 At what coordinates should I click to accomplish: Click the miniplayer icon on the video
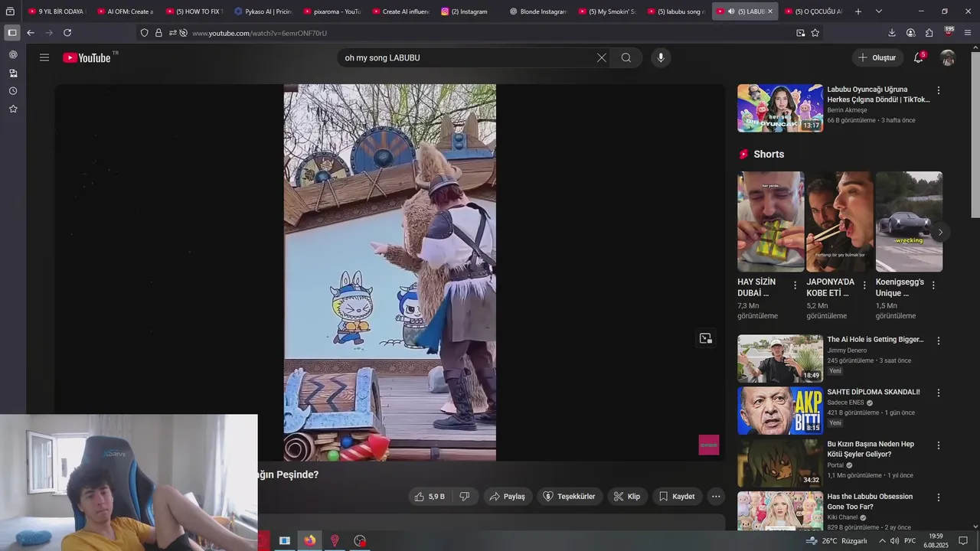(x=705, y=338)
